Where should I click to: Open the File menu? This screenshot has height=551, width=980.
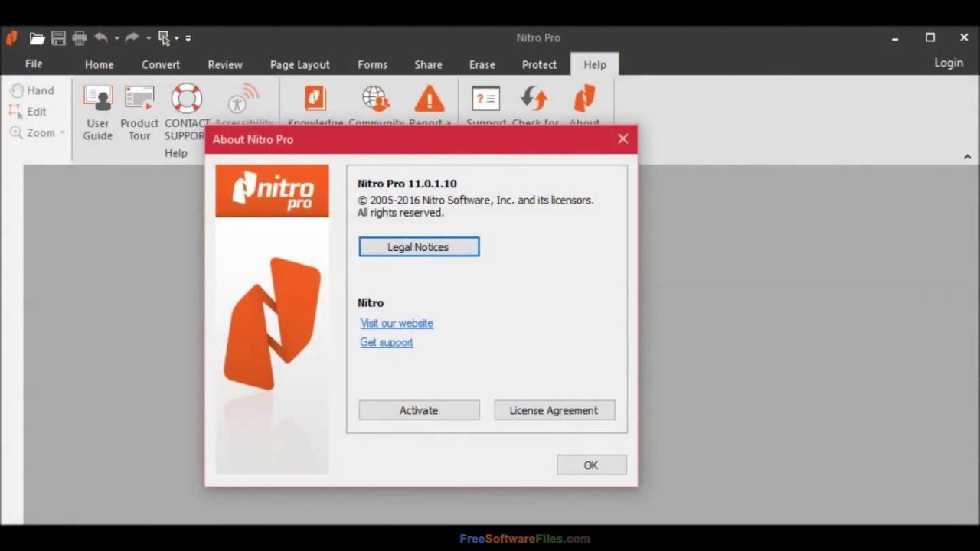tap(34, 64)
